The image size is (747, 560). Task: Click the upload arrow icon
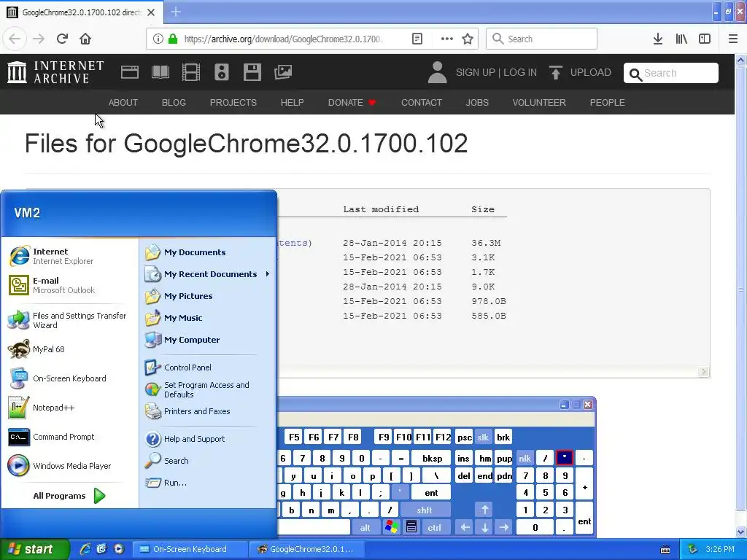coord(555,72)
